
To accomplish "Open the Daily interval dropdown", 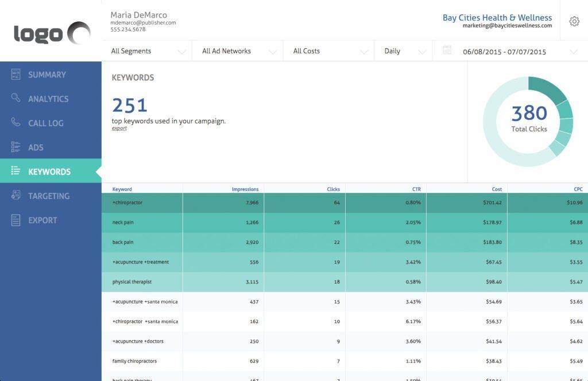I will click(404, 51).
